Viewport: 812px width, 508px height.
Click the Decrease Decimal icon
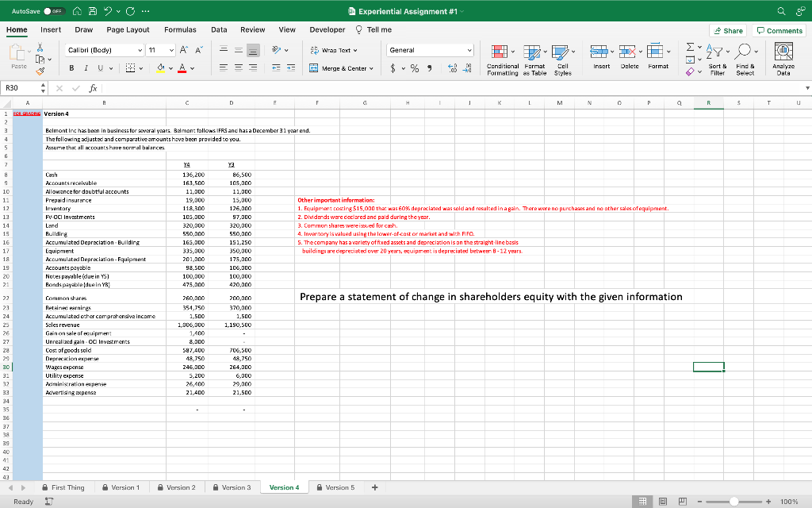coord(467,68)
